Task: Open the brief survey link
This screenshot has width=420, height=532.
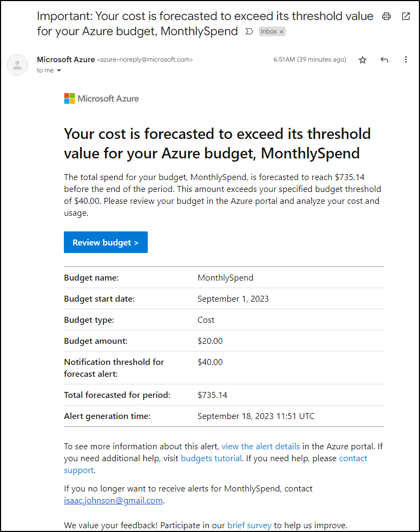Action: coord(249,525)
